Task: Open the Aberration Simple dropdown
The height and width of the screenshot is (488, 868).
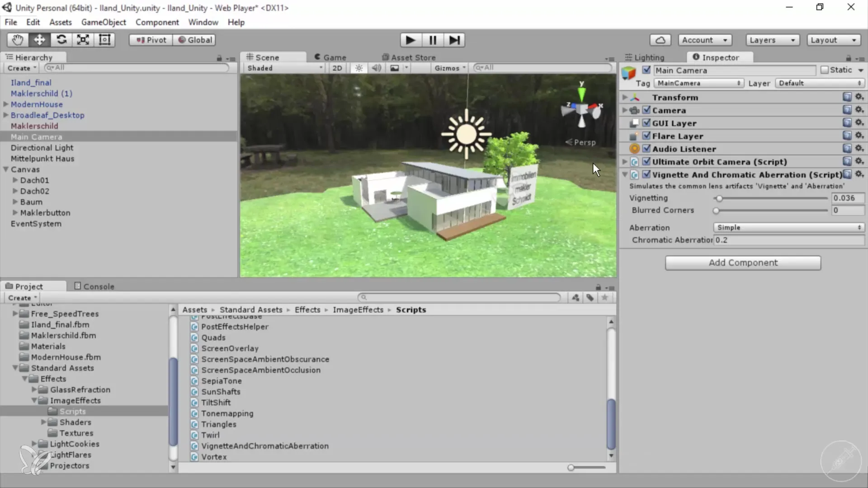Action: tap(789, 227)
